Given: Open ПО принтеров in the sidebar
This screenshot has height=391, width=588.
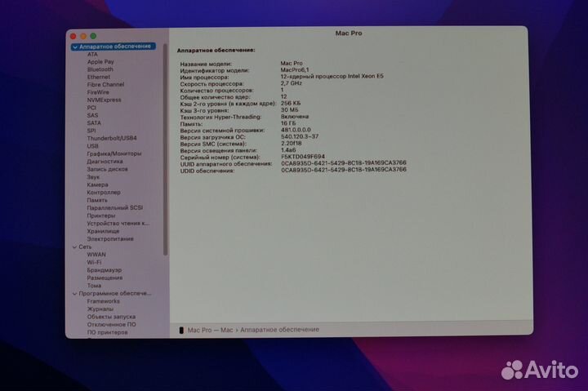Looking at the screenshot, I should 107,332.
